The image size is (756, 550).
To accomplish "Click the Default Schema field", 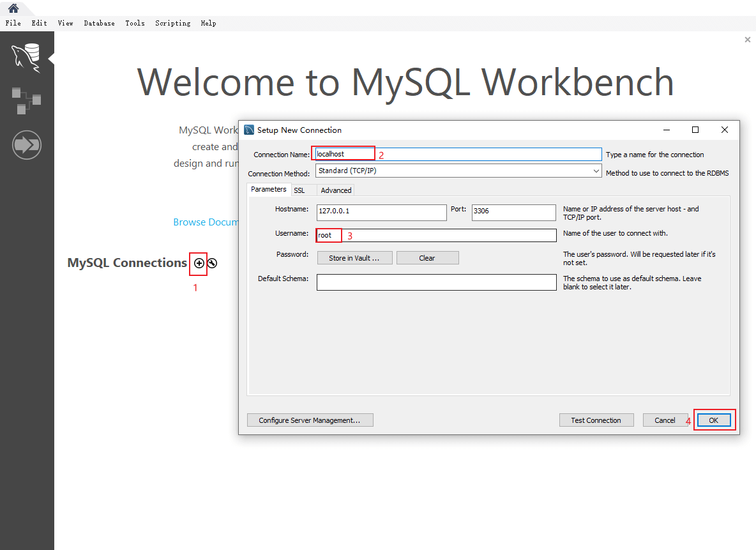I will 436,282.
